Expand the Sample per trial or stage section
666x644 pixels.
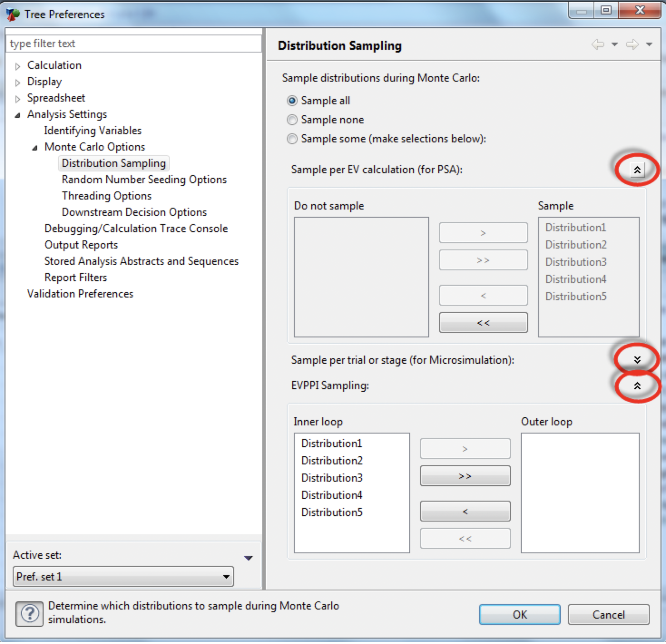(637, 360)
